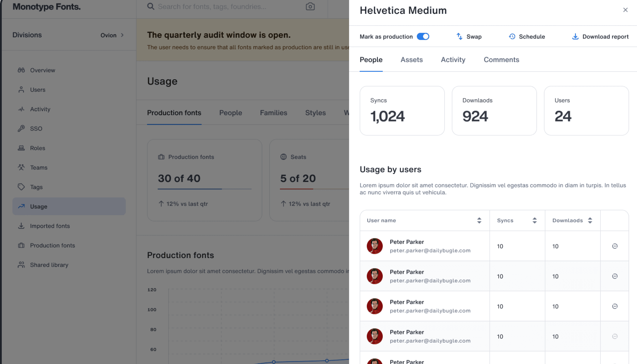This screenshot has width=637, height=364.
Task: Click the Production fonts 30 of 40 progress bar
Action: point(205,189)
